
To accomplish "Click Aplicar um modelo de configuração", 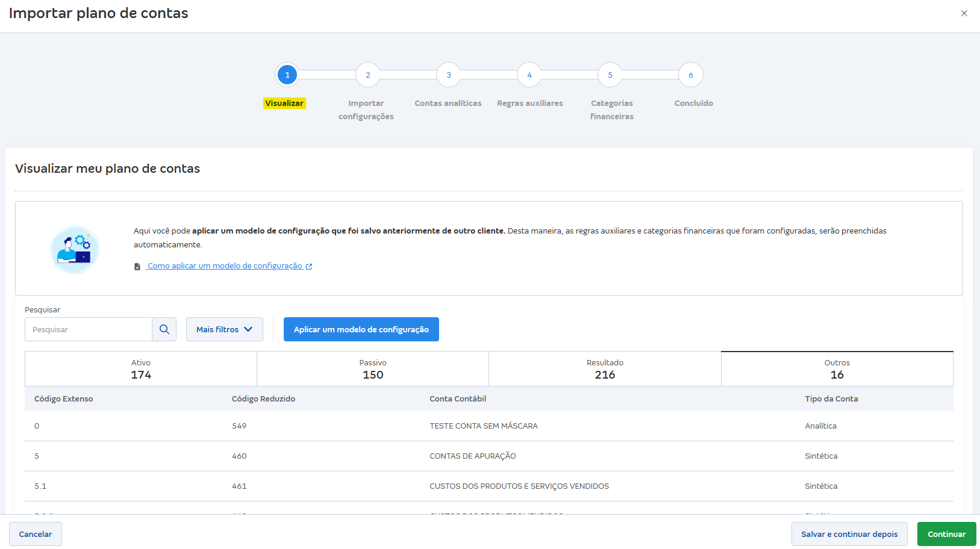I will (x=361, y=329).
